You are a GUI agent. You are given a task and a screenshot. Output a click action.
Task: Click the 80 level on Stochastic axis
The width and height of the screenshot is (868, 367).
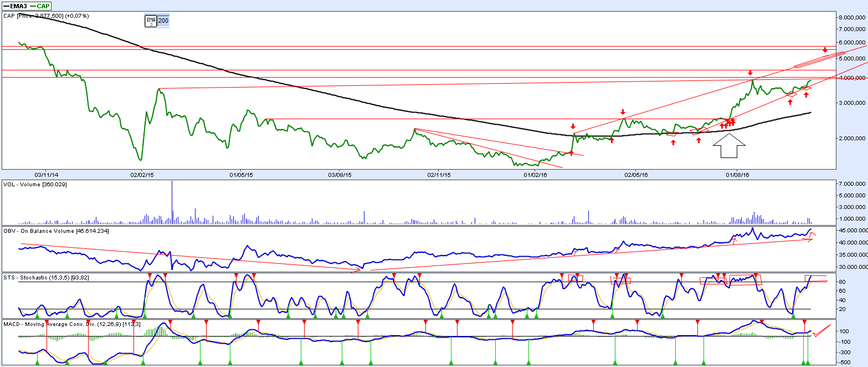pyautogui.click(x=843, y=282)
